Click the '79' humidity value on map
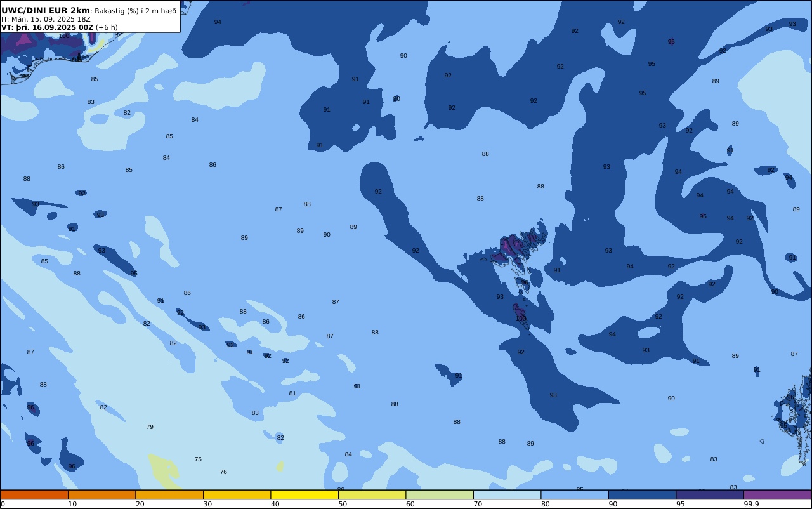 pos(150,427)
